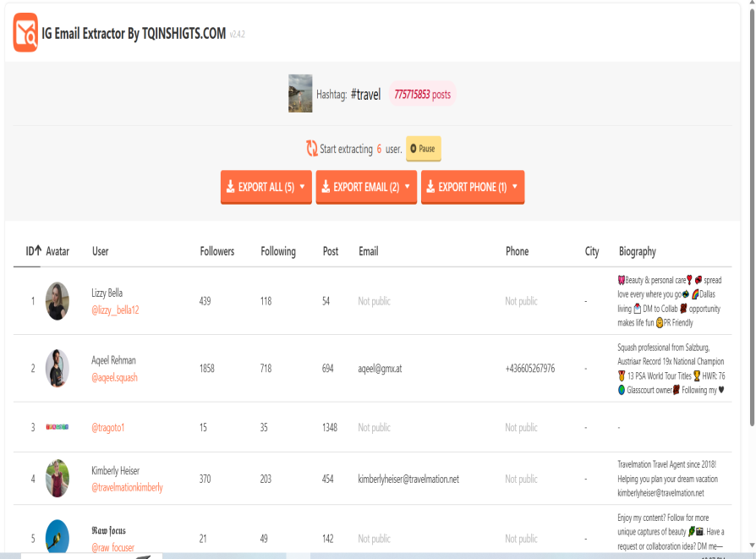
Task: Click the refresh extracting spinner icon
Action: [x=312, y=148]
